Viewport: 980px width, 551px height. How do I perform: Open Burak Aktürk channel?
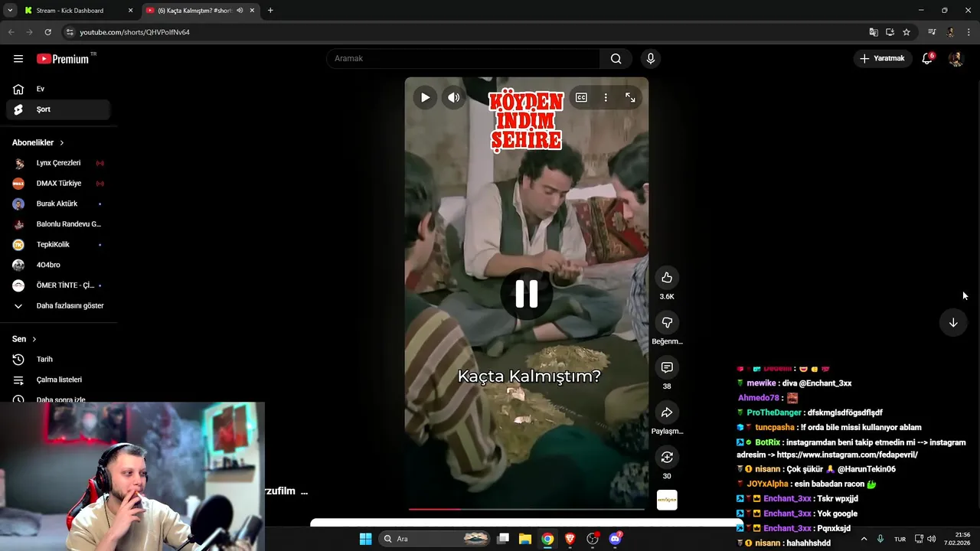58,204
